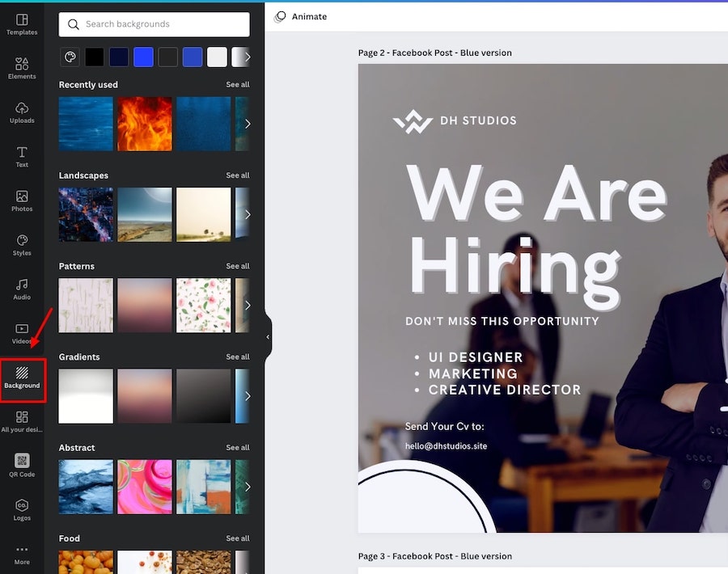See all Landscapes backgrounds
Screen dimensions: 728x574
click(238, 175)
